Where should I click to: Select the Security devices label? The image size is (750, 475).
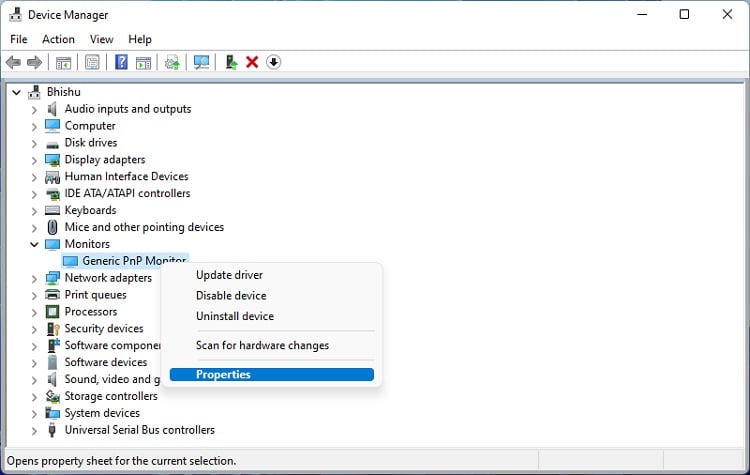click(104, 329)
